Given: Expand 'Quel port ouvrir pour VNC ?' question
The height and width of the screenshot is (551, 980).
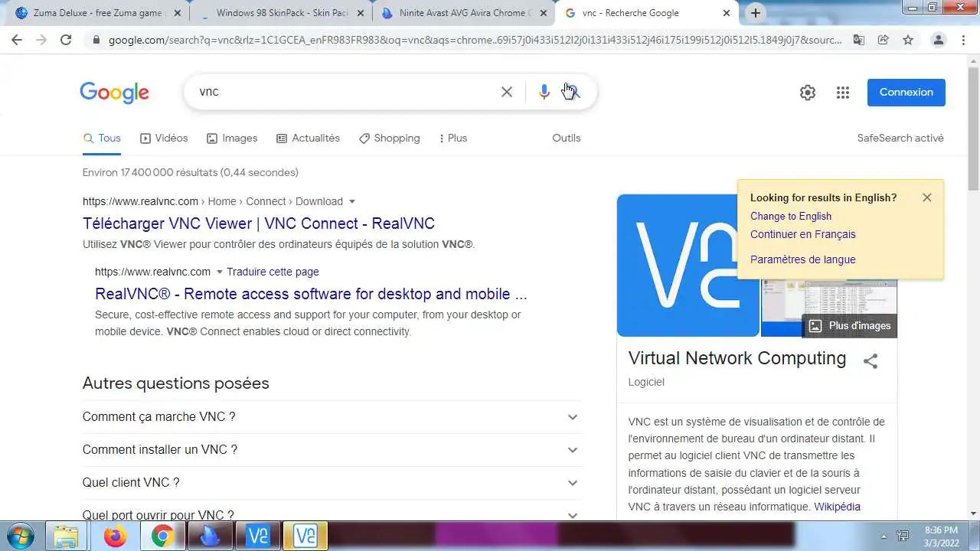Looking at the screenshot, I should (x=332, y=514).
